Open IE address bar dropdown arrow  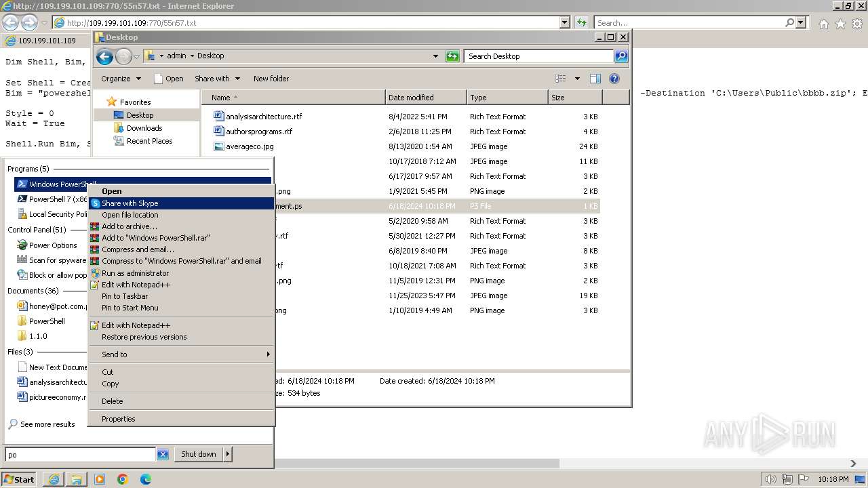[564, 22]
